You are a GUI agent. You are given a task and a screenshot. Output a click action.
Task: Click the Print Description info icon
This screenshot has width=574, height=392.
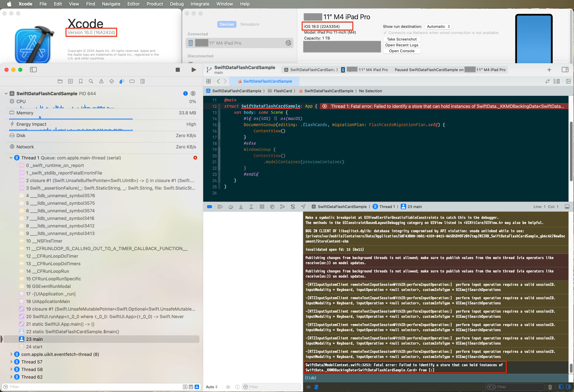(237, 387)
